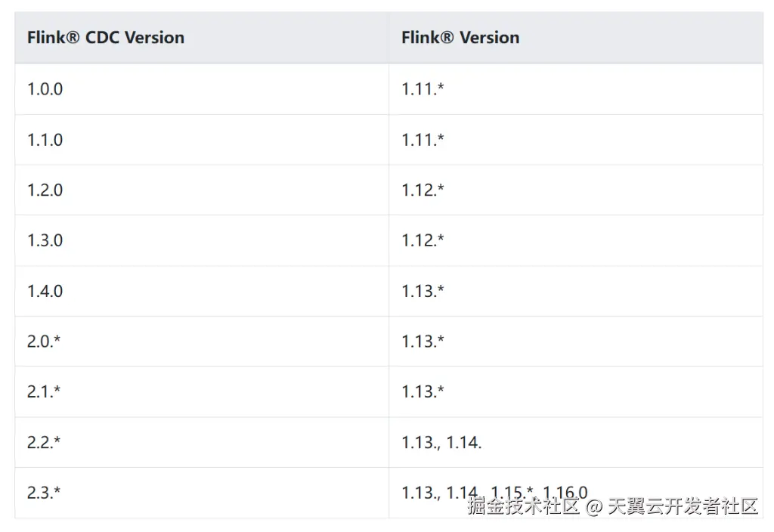Select the CDC version 2.1.* cell
Image resolution: width=774 pixels, height=532 pixels.
[x=44, y=391]
